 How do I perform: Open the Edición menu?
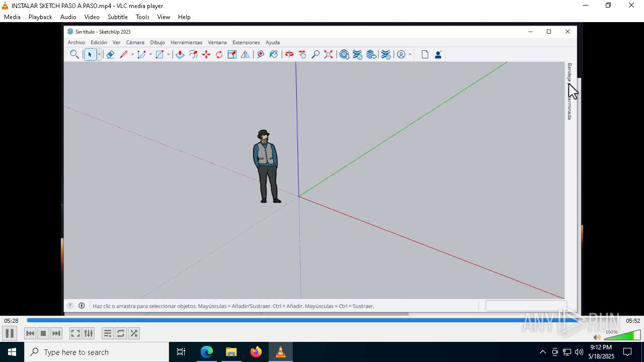pyautogui.click(x=99, y=42)
